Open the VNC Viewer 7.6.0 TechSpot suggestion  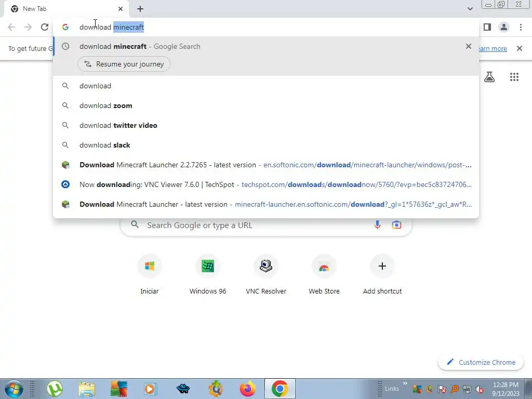[x=266, y=184]
